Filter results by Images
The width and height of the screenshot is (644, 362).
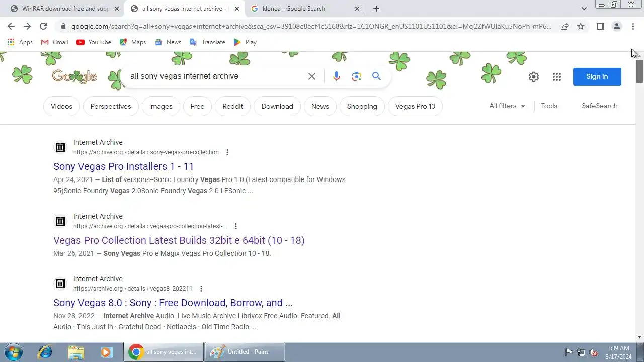(161, 106)
